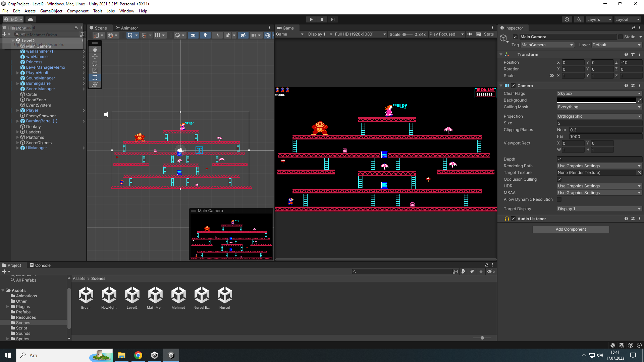
Task: Enable Allow Dynamic Resolution
Action: coord(559,199)
